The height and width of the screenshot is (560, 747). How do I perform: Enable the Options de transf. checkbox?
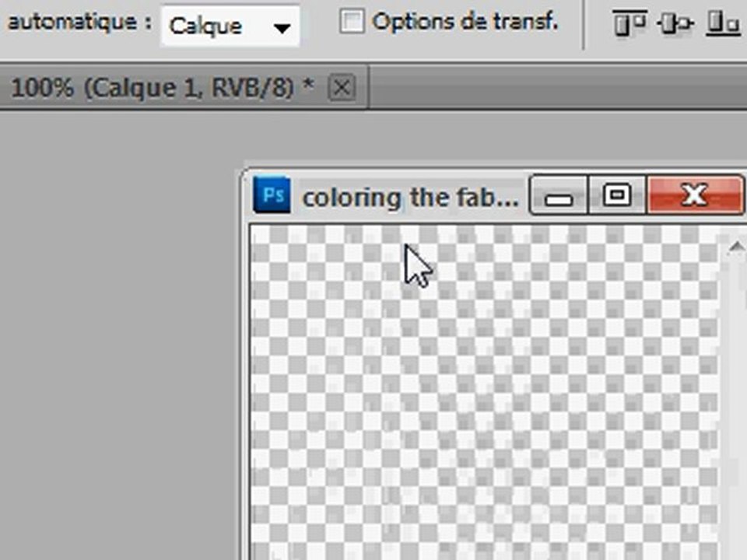click(x=352, y=22)
